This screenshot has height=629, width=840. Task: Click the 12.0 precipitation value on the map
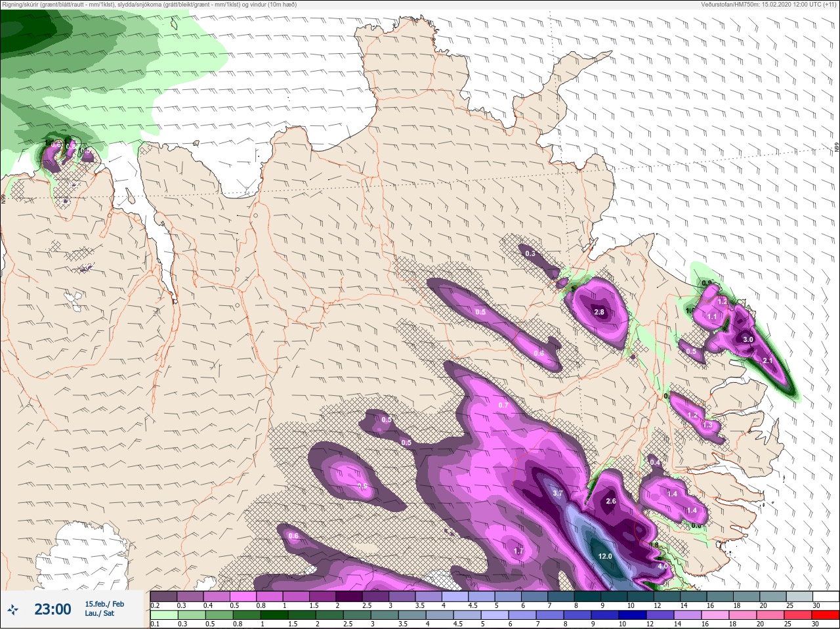point(605,556)
